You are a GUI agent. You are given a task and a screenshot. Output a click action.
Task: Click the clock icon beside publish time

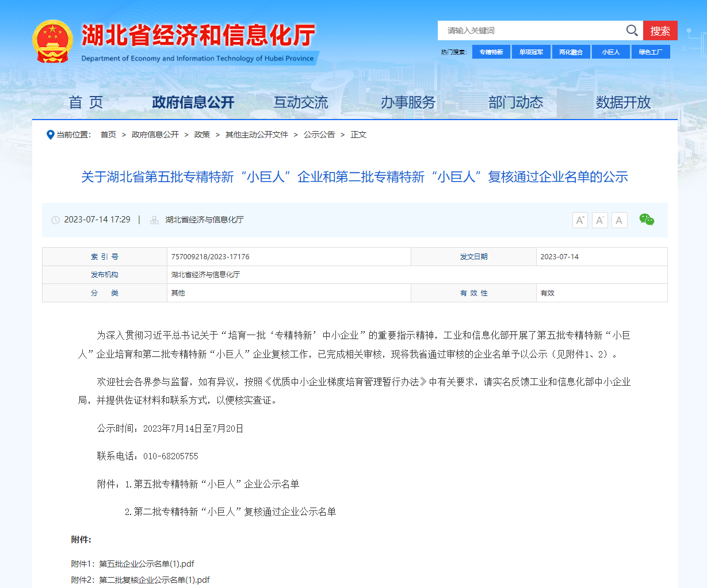click(x=56, y=220)
